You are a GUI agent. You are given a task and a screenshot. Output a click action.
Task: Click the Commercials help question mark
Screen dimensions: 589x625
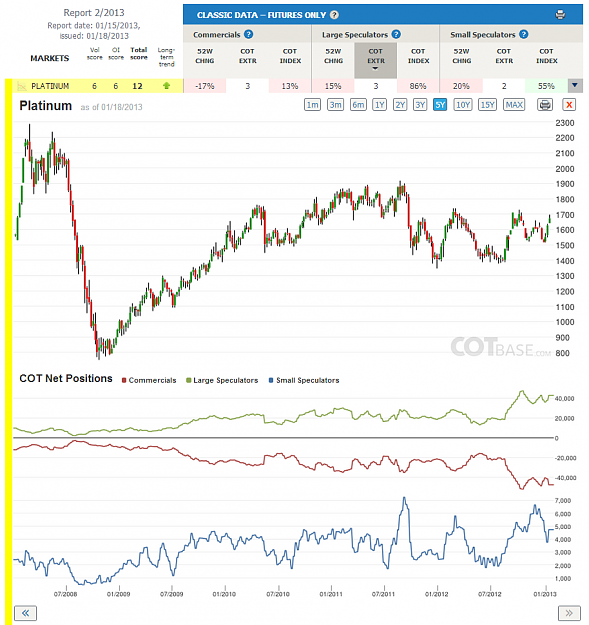tap(249, 34)
